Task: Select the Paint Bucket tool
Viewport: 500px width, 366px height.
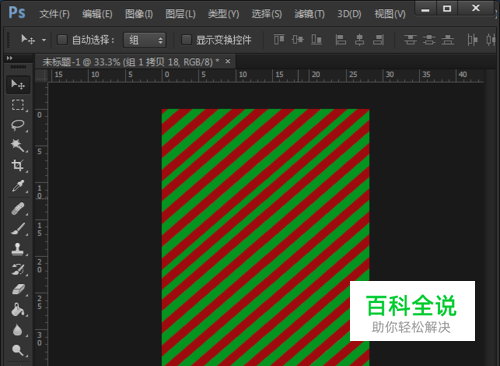Action: [x=18, y=310]
